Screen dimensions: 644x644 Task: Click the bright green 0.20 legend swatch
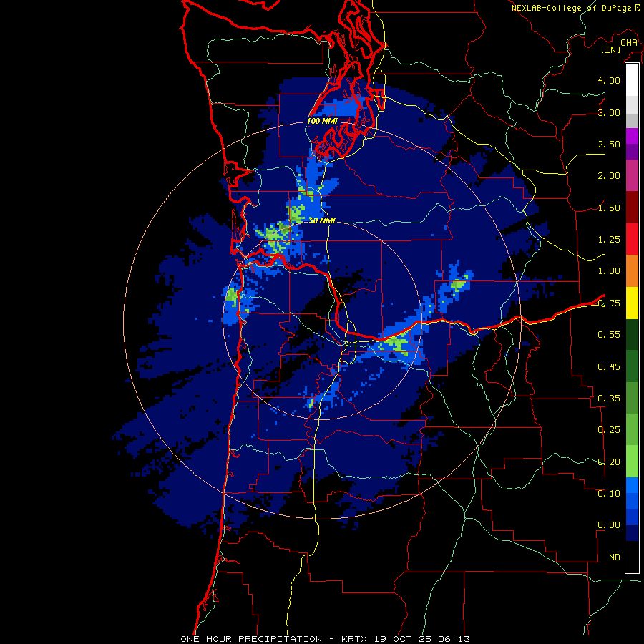(632, 462)
